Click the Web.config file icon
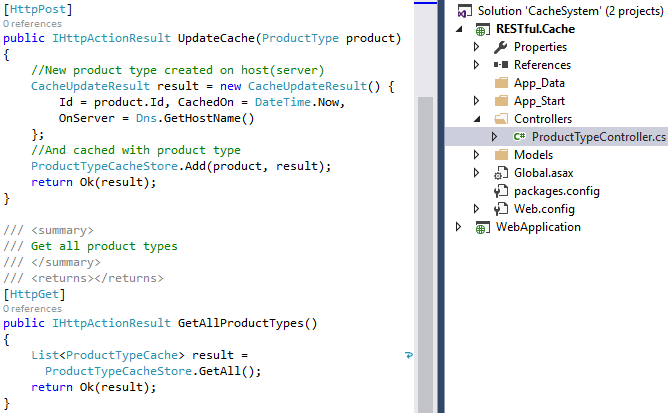The width and height of the screenshot is (668, 413). [501, 209]
